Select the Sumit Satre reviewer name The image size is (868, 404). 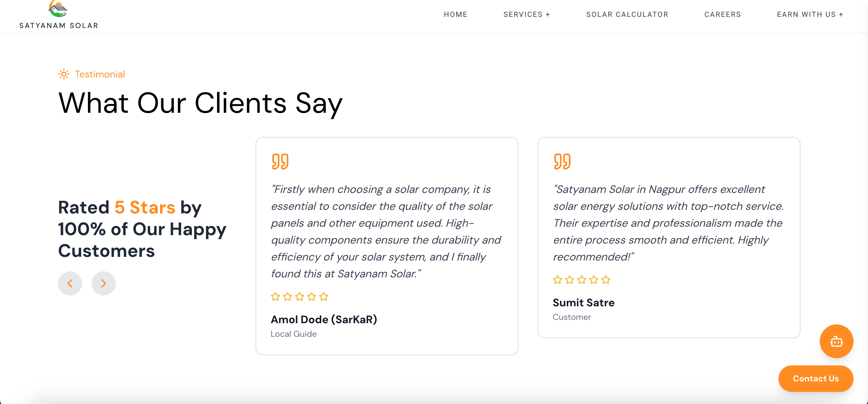[x=583, y=303]
